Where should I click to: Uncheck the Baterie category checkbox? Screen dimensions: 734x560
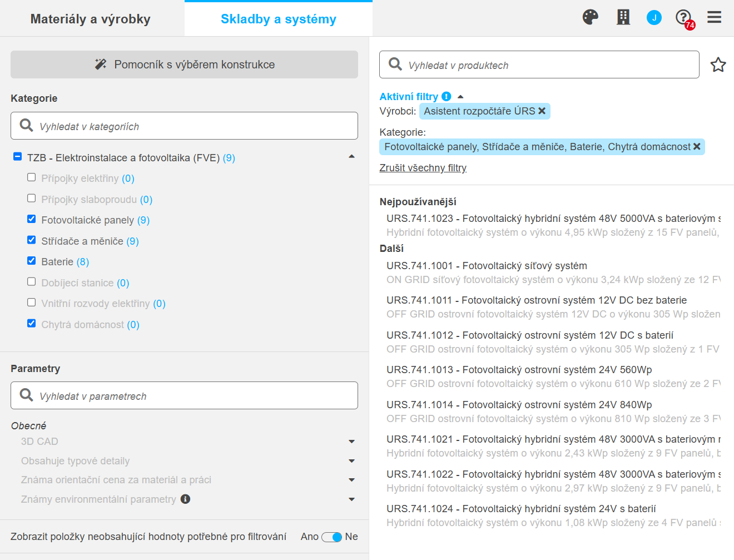click(32, 261)
